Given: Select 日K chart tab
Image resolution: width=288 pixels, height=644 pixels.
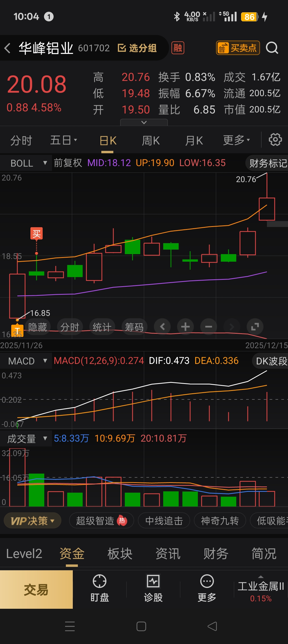Looking at the screenshot, I should pos(108,140).
